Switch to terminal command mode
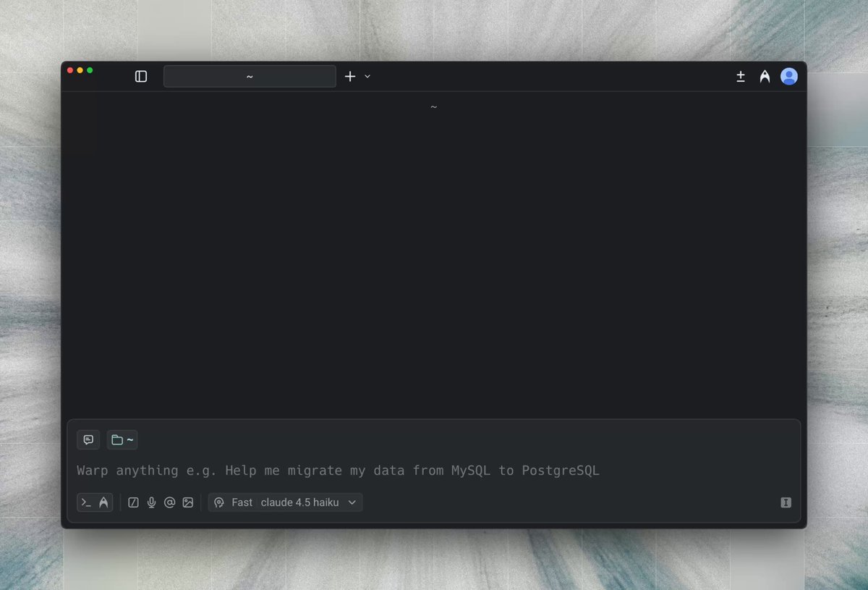Viewport: 868px width, 590px height. click(86, 502)
